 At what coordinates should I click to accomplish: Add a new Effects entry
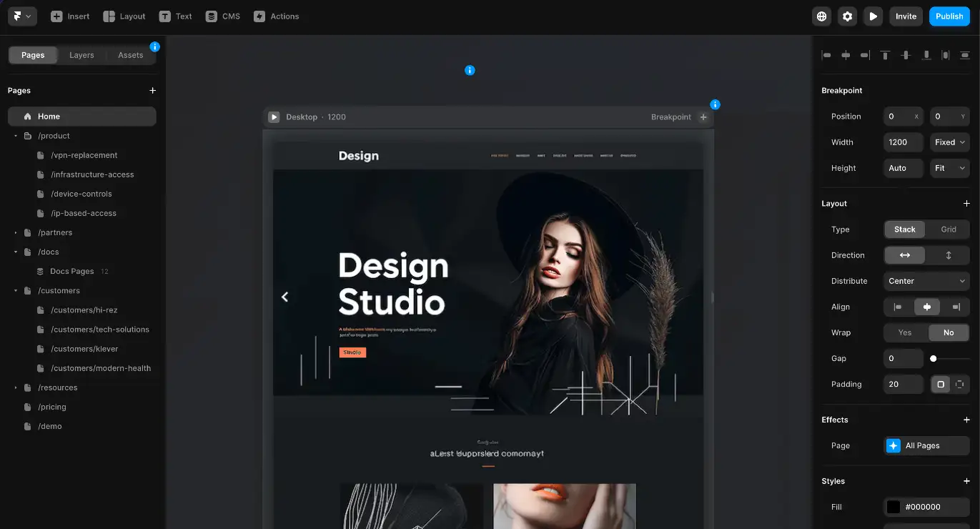(x=966, y=420)
